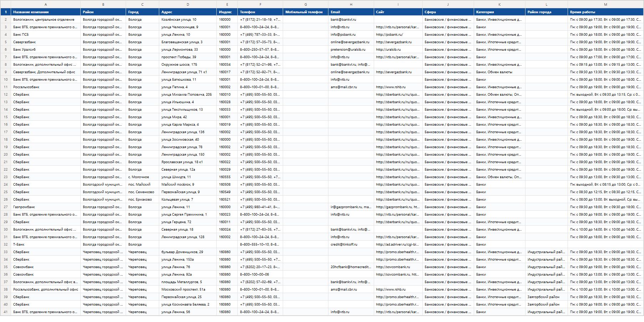644x322 pixels.
Task: Select the "Банк Уралсиб" cell
Action: coord(46,50)
